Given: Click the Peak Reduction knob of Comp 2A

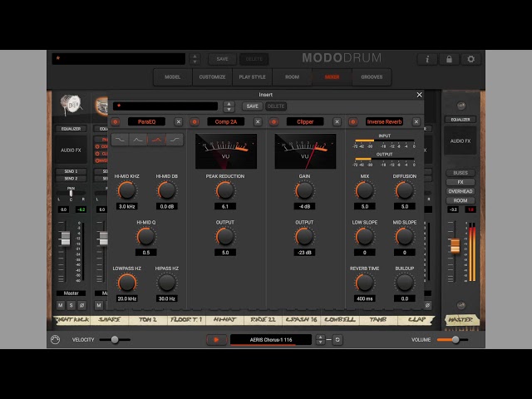Looking at the screenshot, I should coord(225,190).
